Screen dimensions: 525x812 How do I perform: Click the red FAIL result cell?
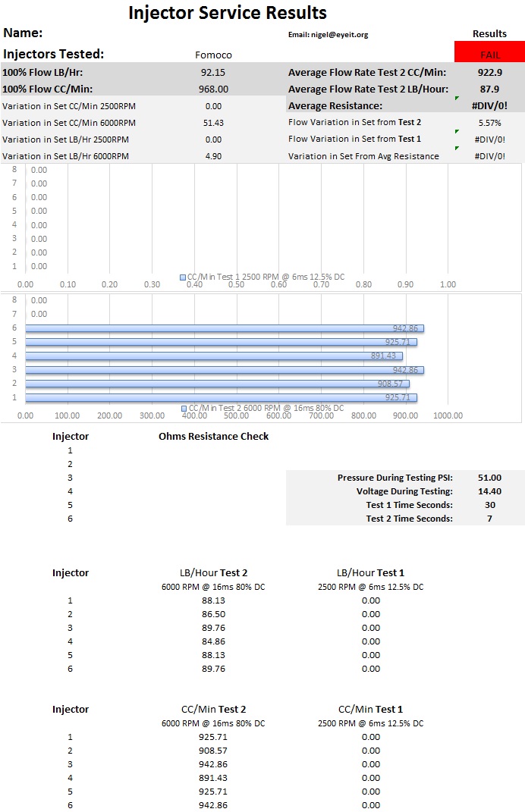pyautogui.click(x=489, y=52)
